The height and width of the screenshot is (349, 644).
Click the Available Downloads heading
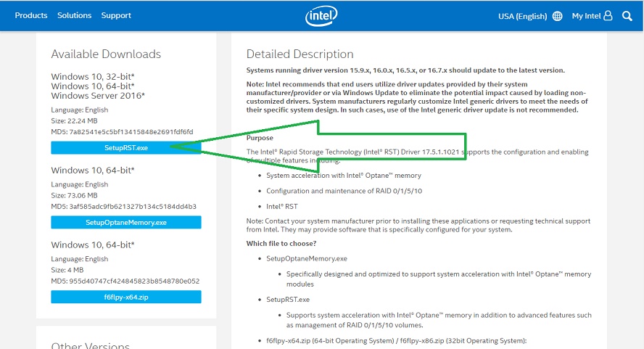coord(106,54)
